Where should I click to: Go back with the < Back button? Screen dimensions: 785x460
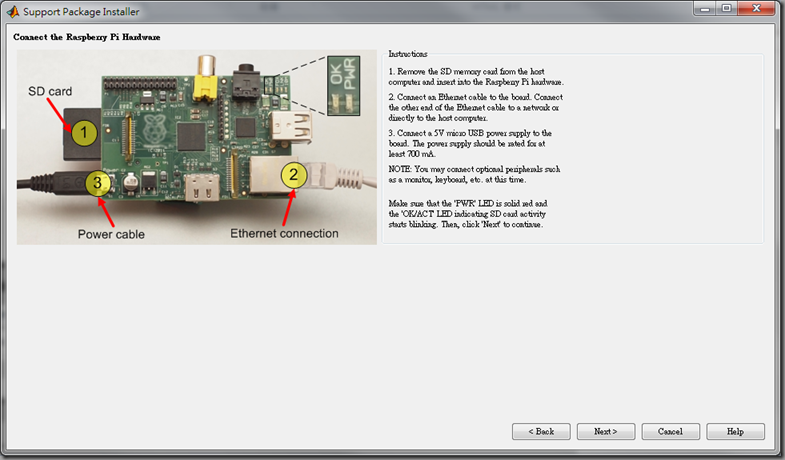coord(541,431)
